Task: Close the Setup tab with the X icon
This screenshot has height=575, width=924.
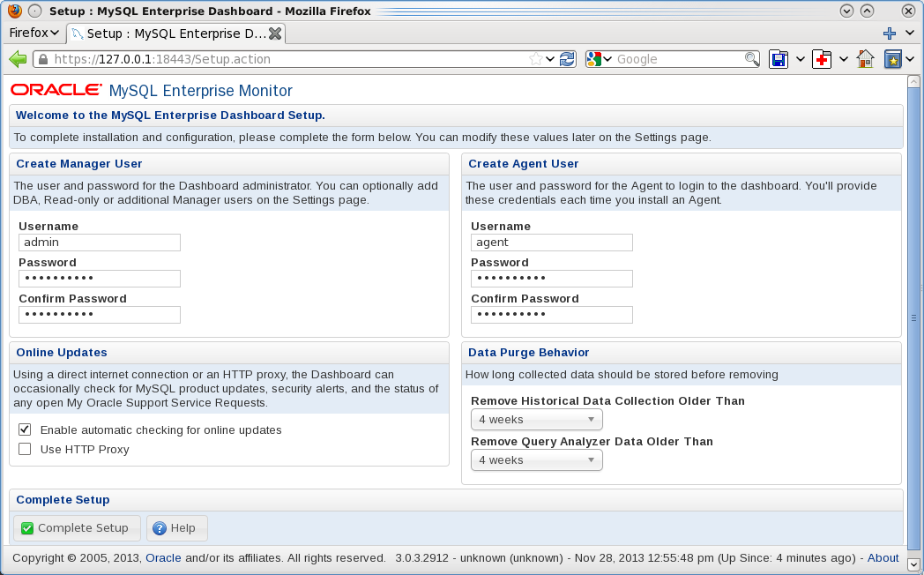Action: pos(275,34)
